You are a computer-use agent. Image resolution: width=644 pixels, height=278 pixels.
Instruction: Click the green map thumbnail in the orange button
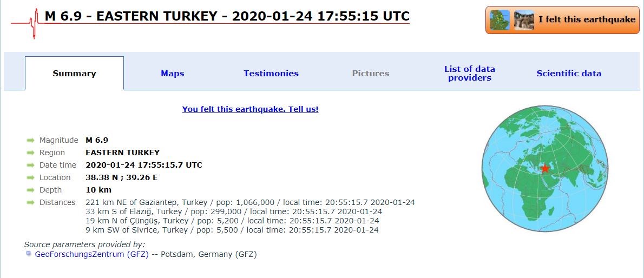tap(500, 20)
